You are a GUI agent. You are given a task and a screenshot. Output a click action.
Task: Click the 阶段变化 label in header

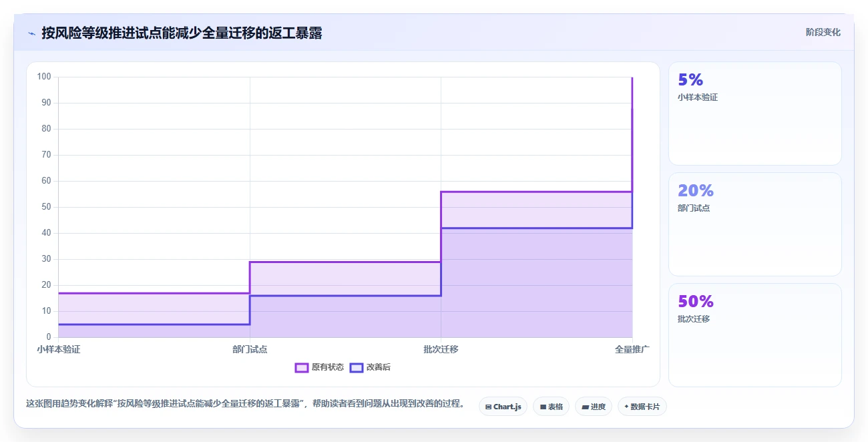click(x=823, y=32)
